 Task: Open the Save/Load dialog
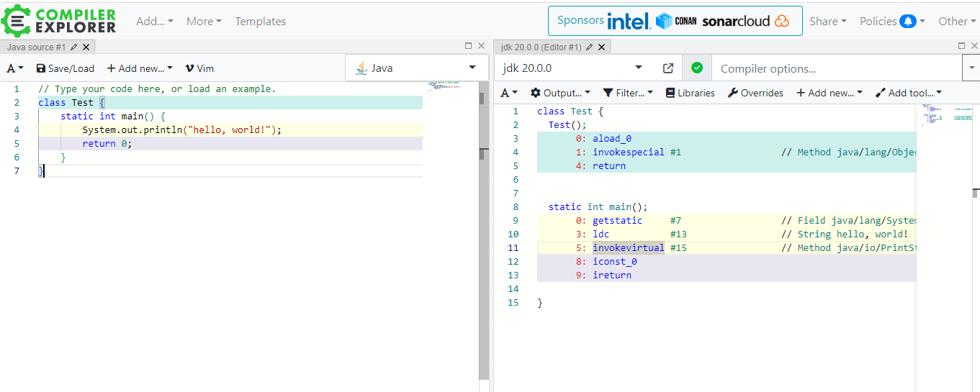click(65, 68)
